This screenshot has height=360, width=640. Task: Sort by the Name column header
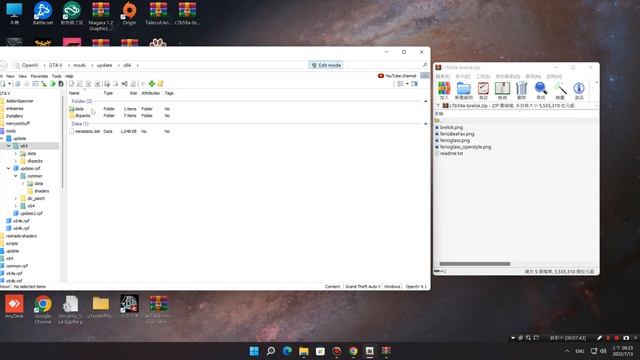click(74, 93)
